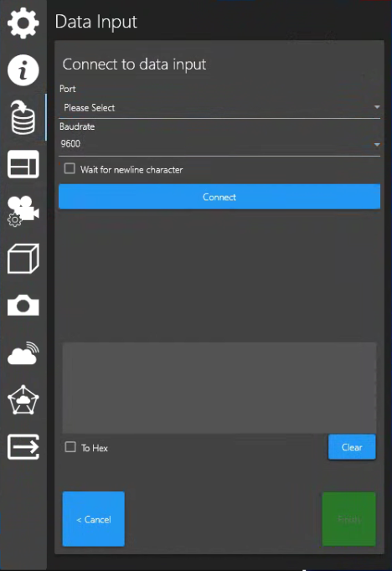The image size is (392, 571).
Task: Open the layout panel icon
Action: point(23,164)
